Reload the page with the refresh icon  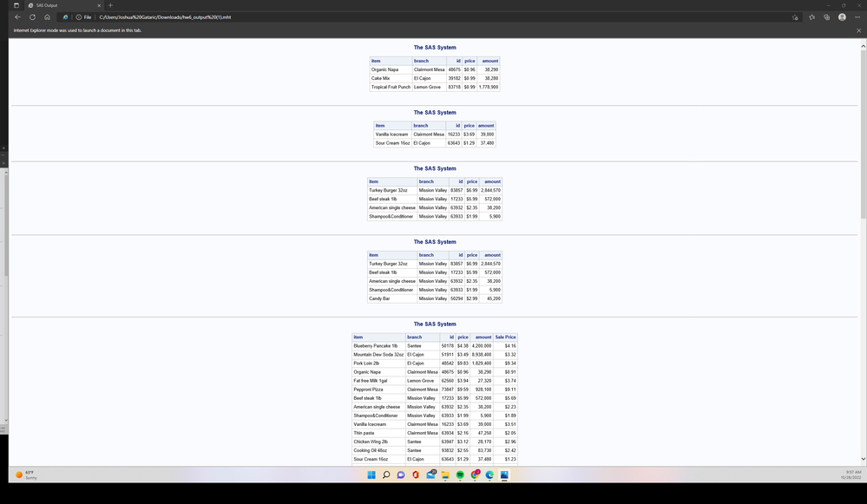click(x=33, y=17)
